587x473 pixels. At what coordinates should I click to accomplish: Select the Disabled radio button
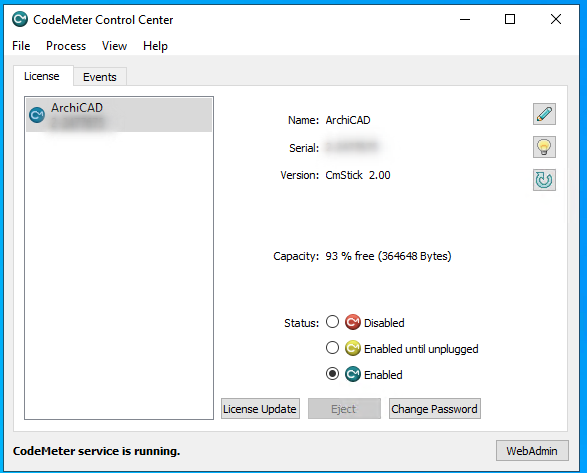tap(332, 322)
